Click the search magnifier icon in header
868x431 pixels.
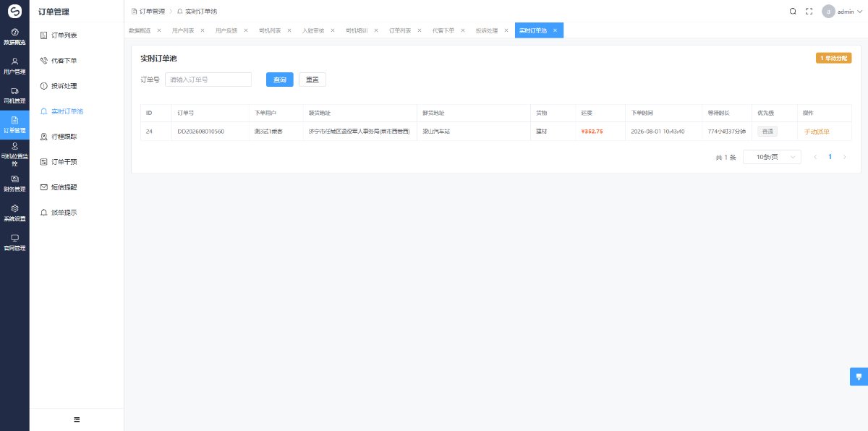click(793, 11)
